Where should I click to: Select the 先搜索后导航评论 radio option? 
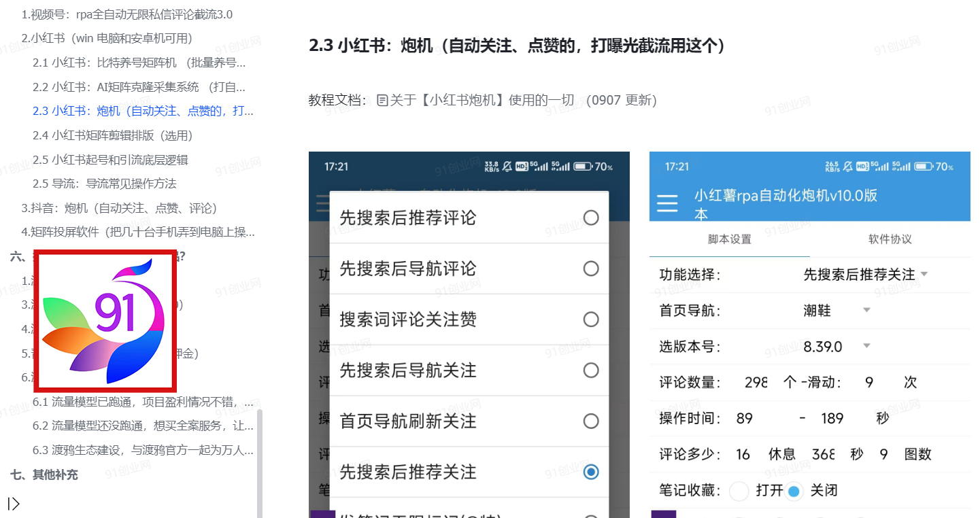tap(591, 269)
